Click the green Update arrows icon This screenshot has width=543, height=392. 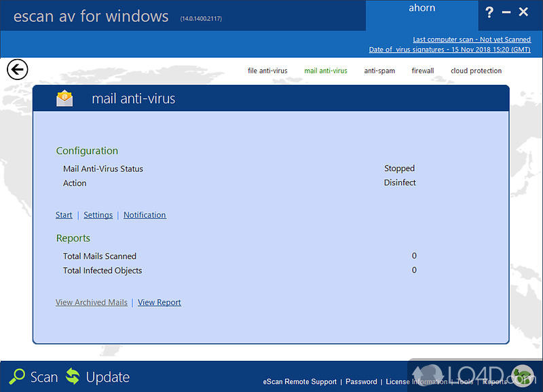(73, 376)
